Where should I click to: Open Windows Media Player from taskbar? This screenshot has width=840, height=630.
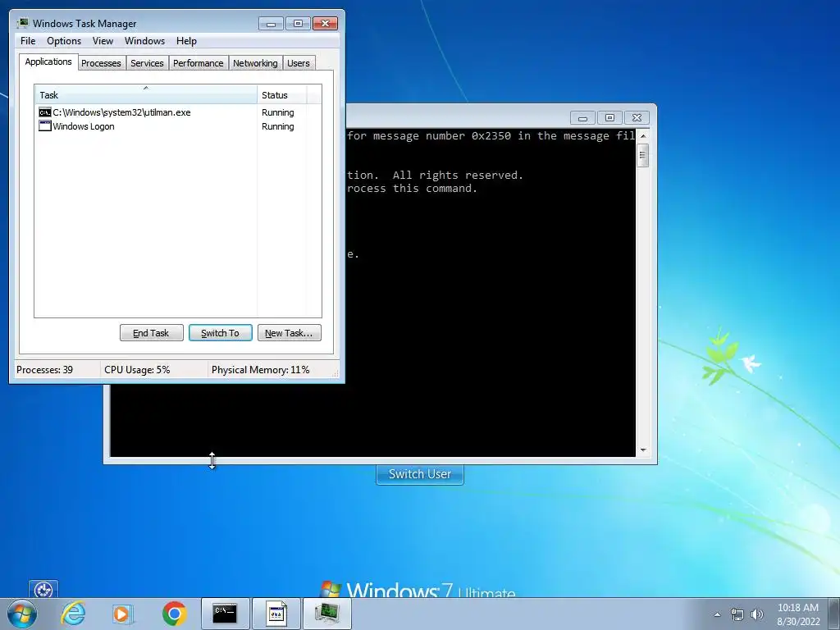click(123, 614)
